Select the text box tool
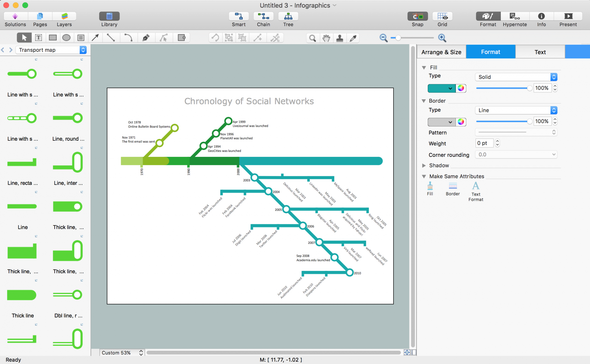The height and width of the screenshot is (364, 590). (x=38, y=38)
